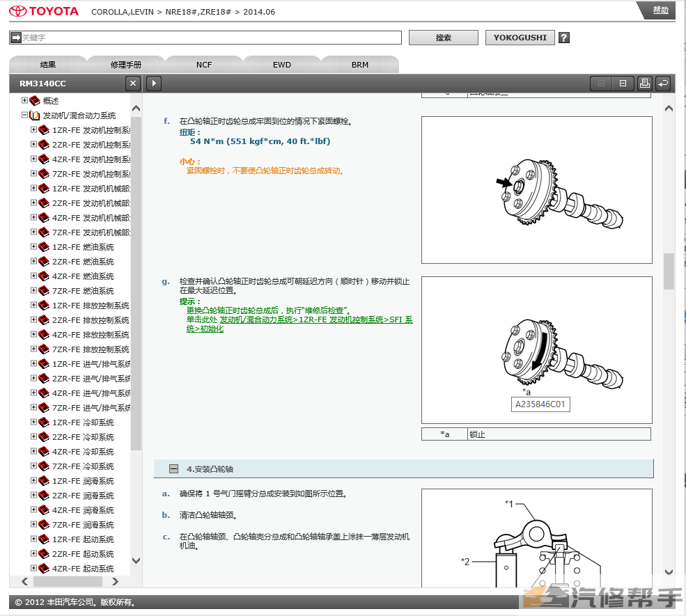The width and height of the screenshot is (686, 616).
Task: Click the rocker arm installation illustration
Action: pos(537,538)
